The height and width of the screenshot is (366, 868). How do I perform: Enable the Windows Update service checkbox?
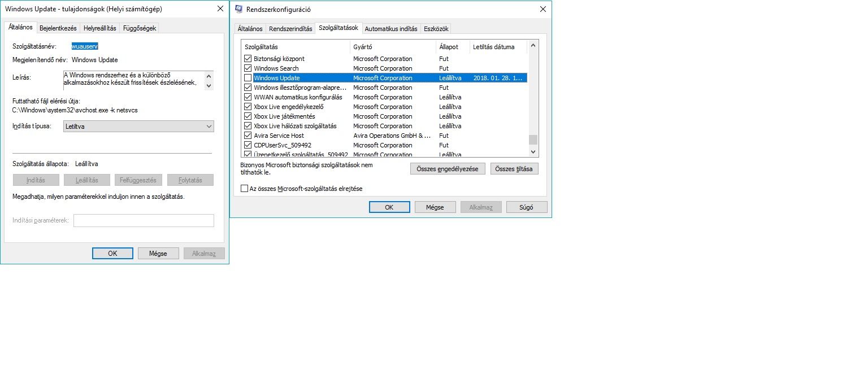point(248,78)
